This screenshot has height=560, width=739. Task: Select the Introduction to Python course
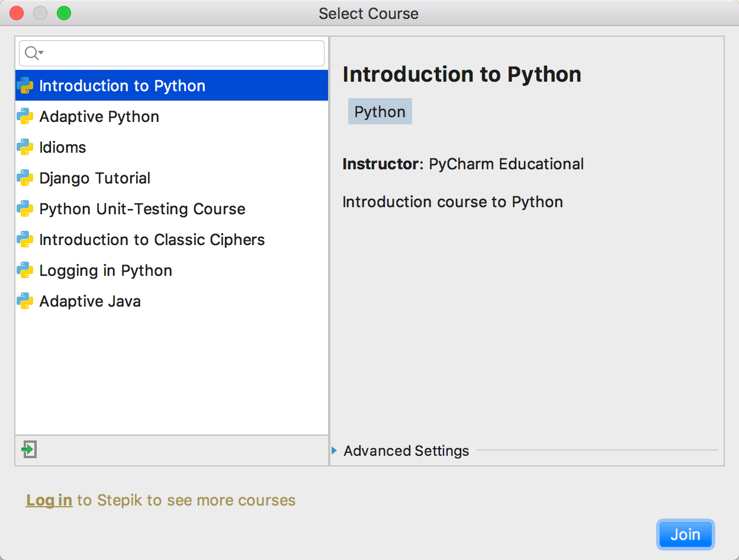point(122,86)
